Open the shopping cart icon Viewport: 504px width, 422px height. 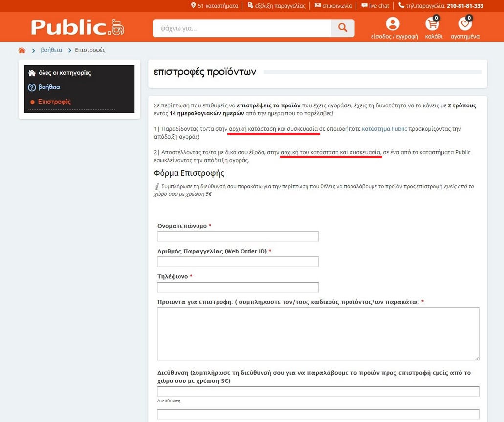(x=432, y=24)
